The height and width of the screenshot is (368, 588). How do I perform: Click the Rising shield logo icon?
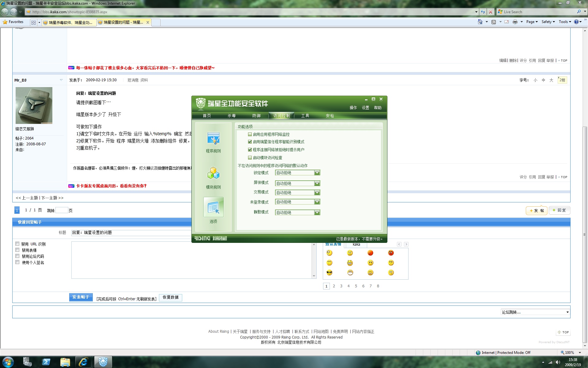(201, 103)
